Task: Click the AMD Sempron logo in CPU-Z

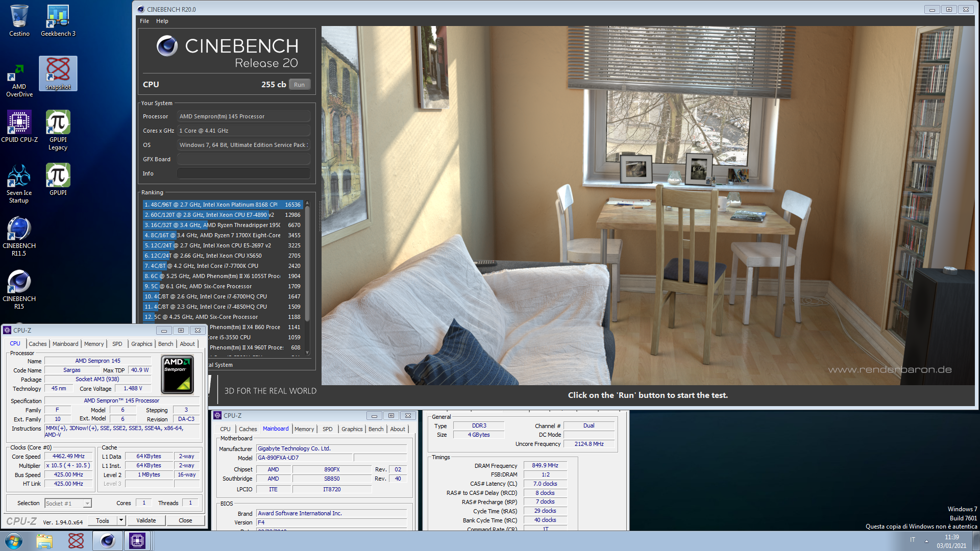Action: pyautogui.click(x=177, y=374)
